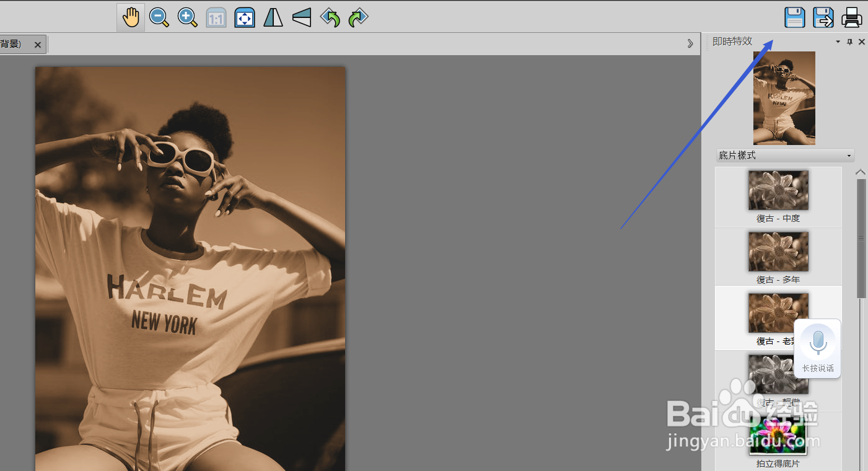This screenshot has width=868, height=471.
Task: Rotate image right
Action: click(x=358, y=17)
